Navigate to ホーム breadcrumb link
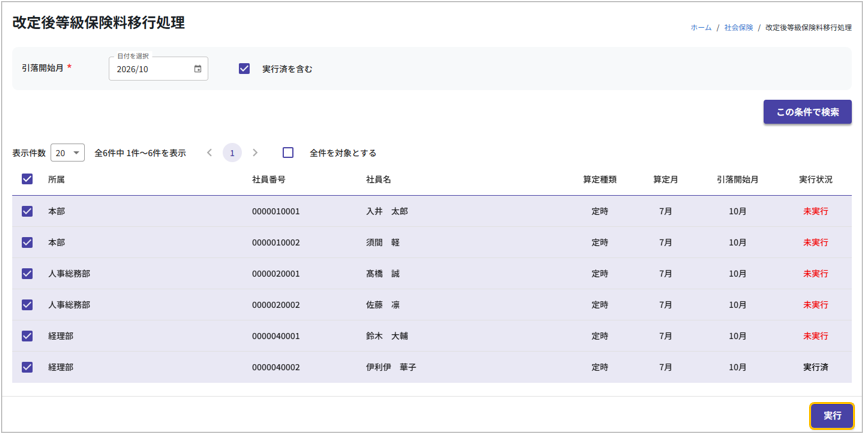This screenshot has height=435, width=865. click(x=701, y=28)
